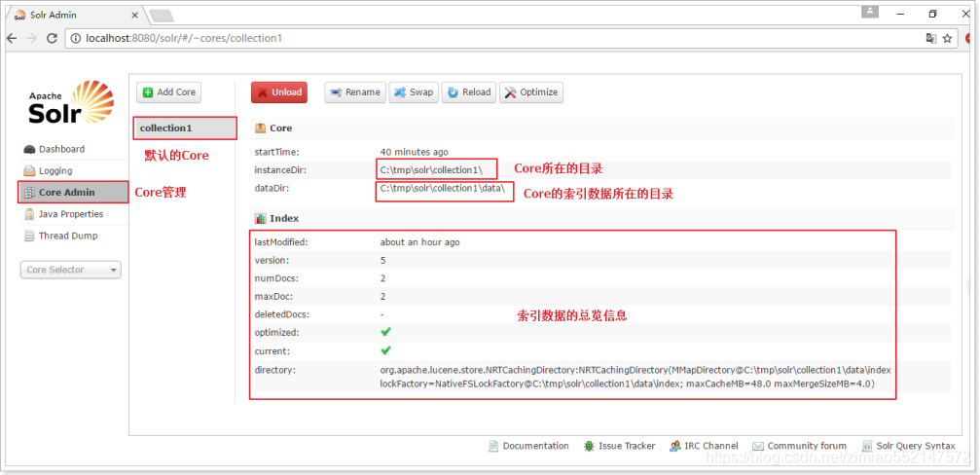Reload the collection1 core

(x=469, y=92)
